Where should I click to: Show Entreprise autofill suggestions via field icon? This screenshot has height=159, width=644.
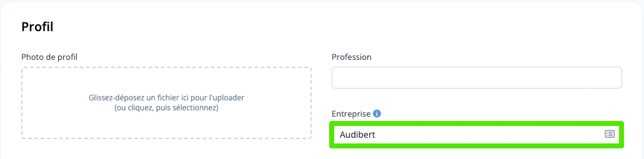pos(609,134)
